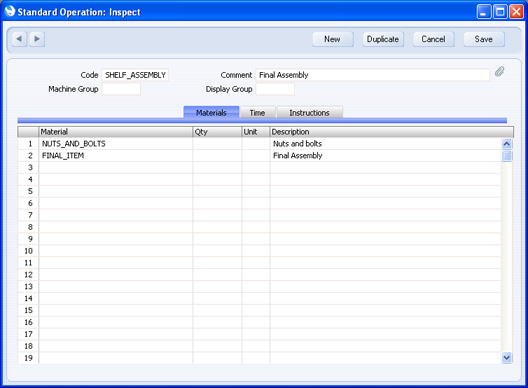Click the Description column header

click(392, 132)
